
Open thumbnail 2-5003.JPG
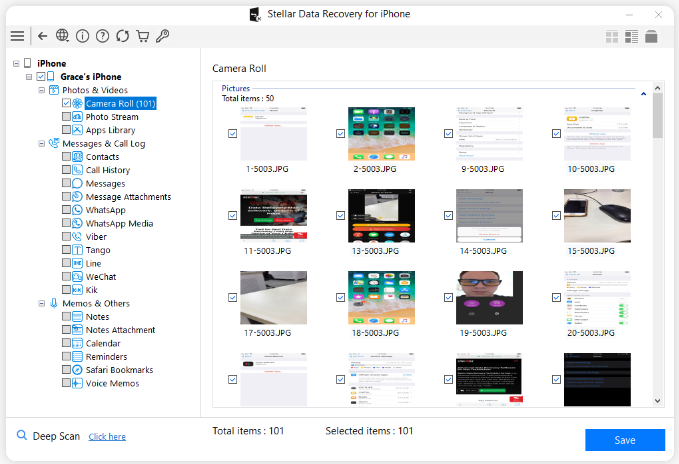(382, 134)
